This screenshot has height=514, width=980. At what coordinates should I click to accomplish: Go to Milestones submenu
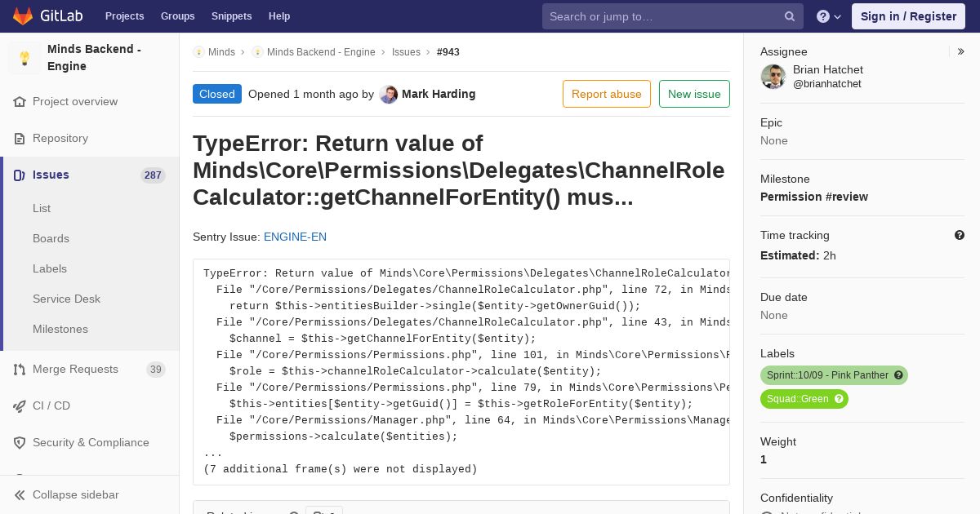coord(60,329)
